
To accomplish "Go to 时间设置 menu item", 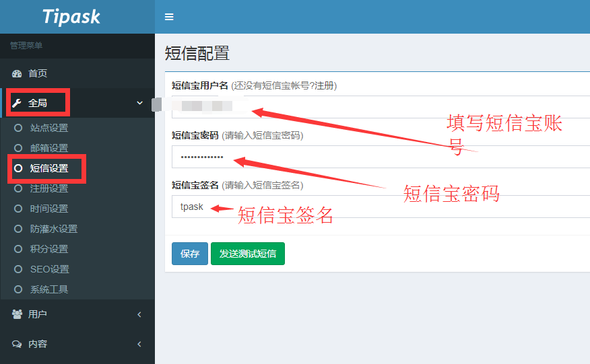I will [49, 209].
